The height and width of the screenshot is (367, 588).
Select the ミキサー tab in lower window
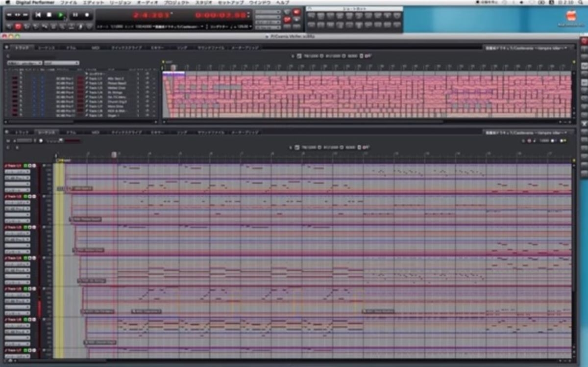[157, 132]
